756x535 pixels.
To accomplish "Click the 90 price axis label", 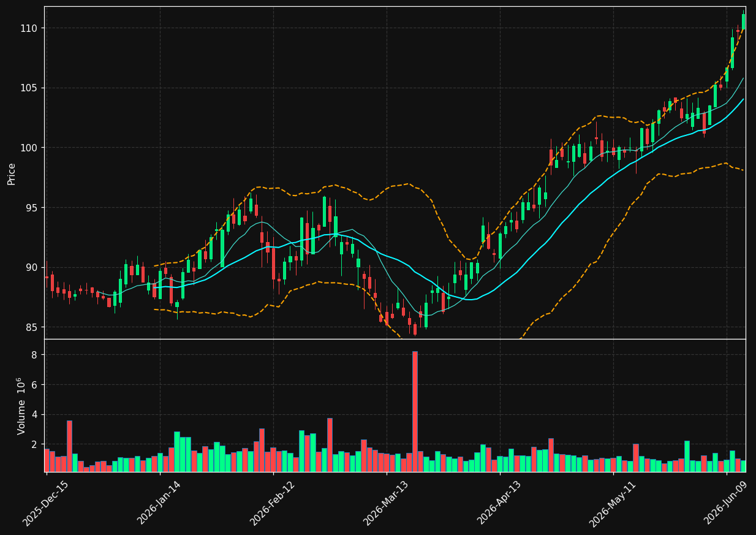I will (x=32, y=267).
